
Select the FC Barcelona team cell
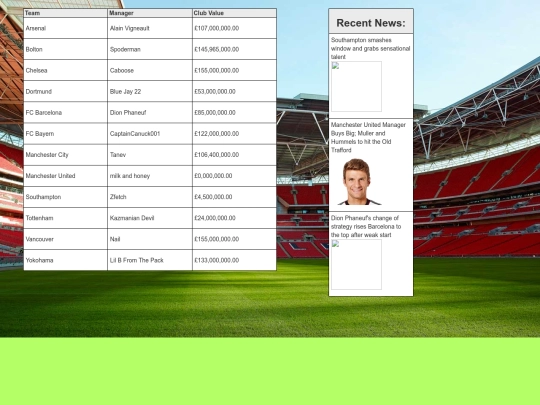pos(65,113)
